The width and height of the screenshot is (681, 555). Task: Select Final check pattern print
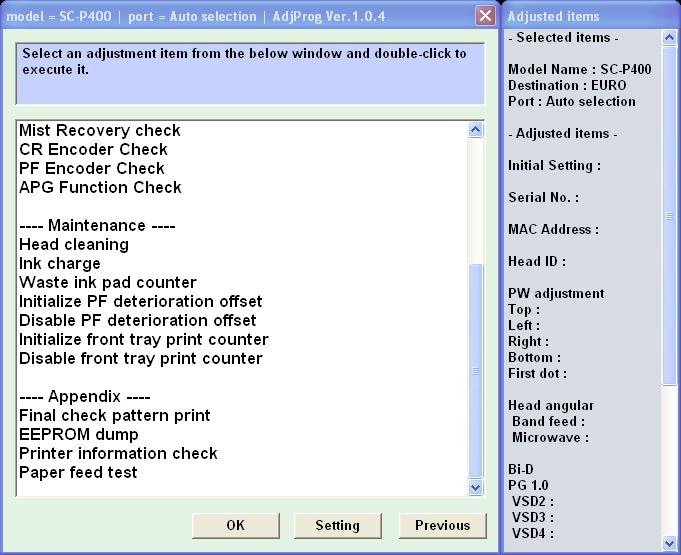click(114, 416)
